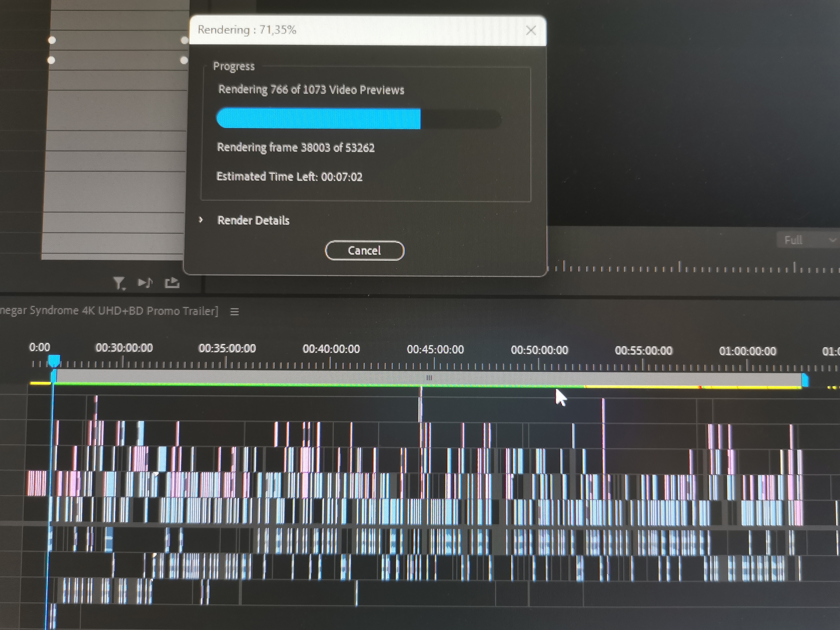
Task: Click the filter funnel icon
Action: tap(119, 283)
